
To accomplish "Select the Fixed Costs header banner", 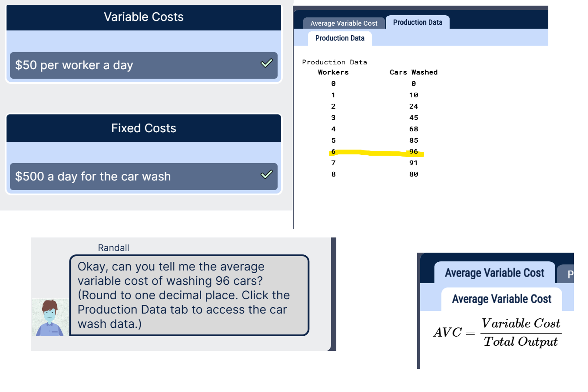I will 143,128.
